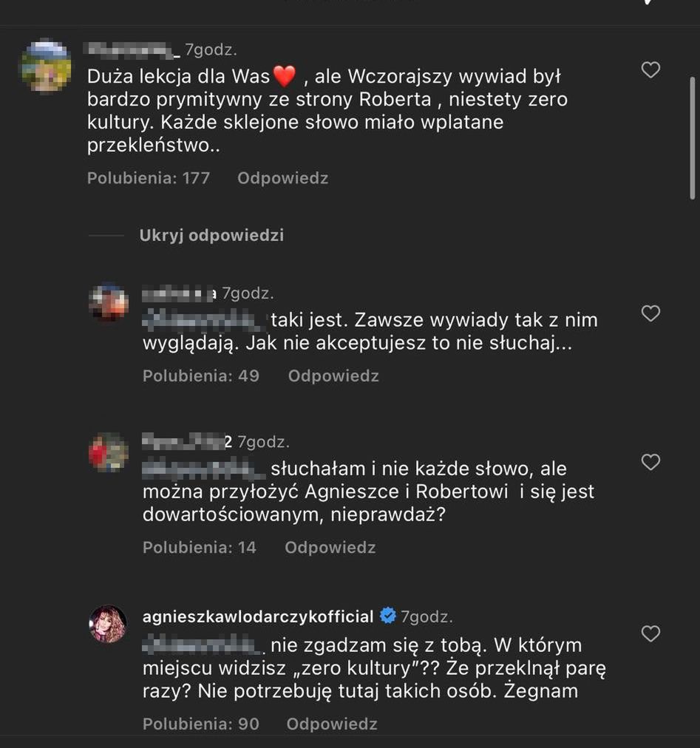Open avatar next to the "słuchałam" reply
Image resolution: width=700 pixels, height=748 pixels.
point(108,452)
